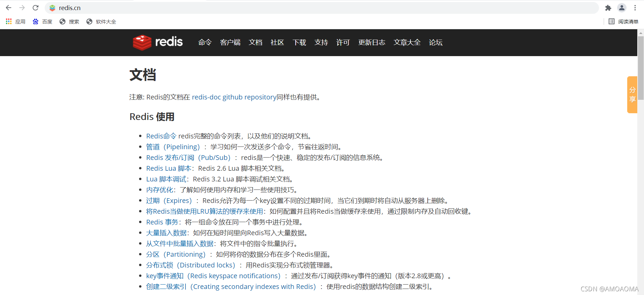Open the 更新日志 nav menu item

(372, 42)
